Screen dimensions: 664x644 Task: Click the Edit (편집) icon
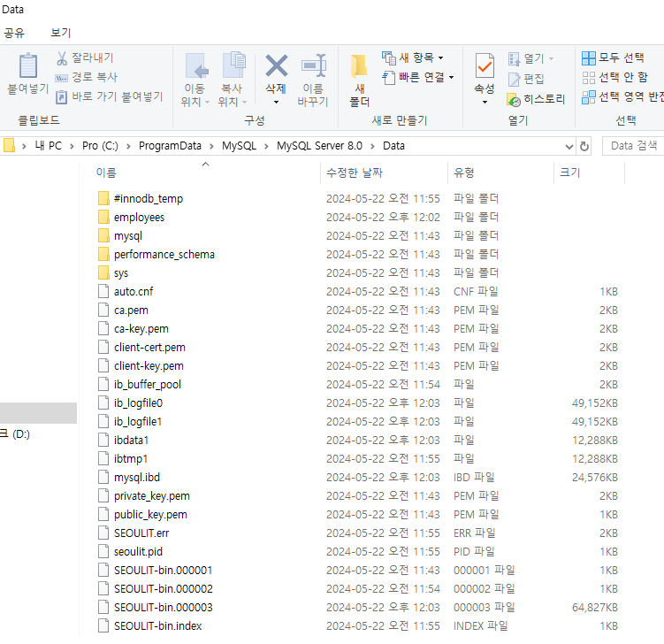pos(514,79)
